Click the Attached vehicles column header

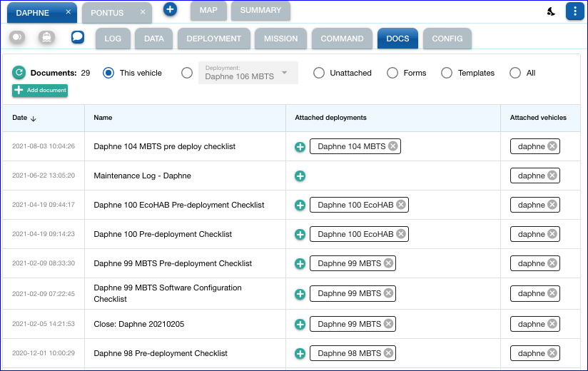coord(538,118)
